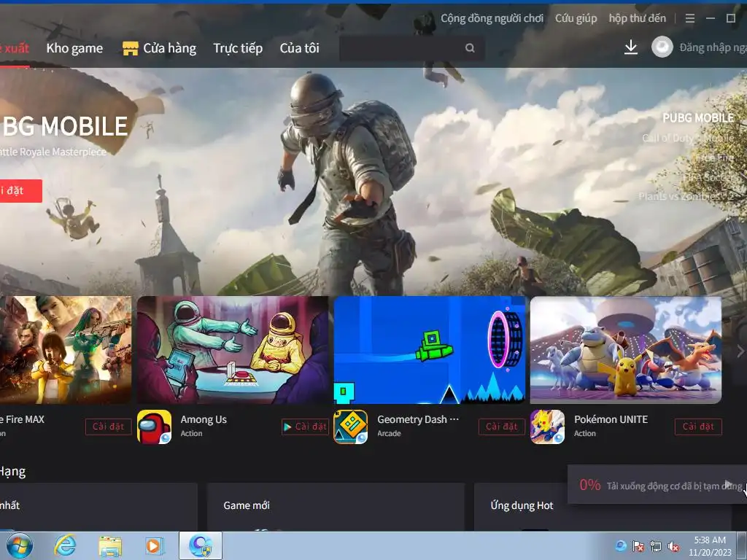Open the hamburger menu icon
747x560 pixels.
coord(690,18)
